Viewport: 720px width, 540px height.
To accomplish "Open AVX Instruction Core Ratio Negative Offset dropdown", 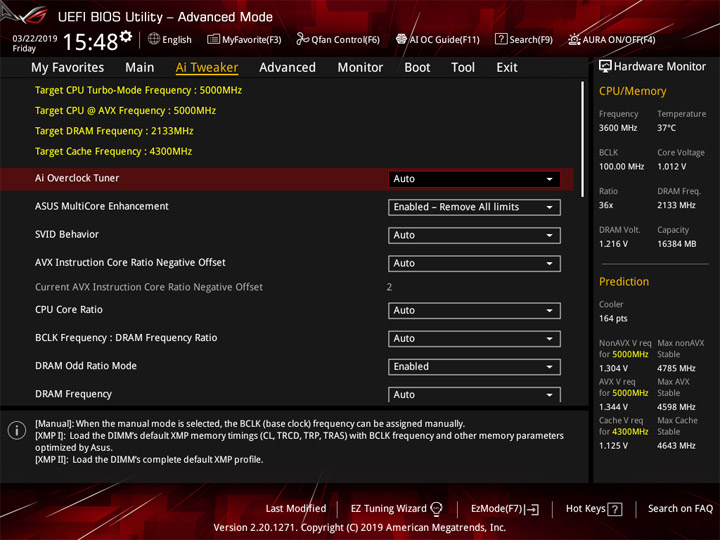I will pyautogui.click(x=474, y=263).
